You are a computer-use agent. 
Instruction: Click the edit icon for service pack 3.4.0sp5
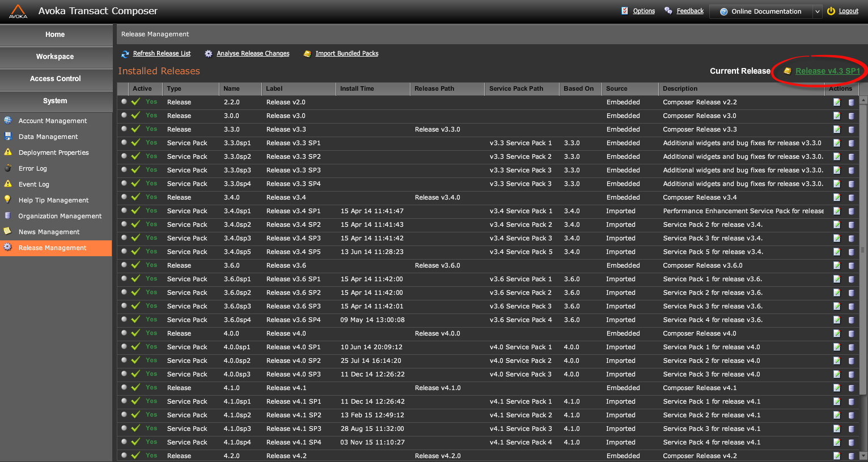click(837, 252)
